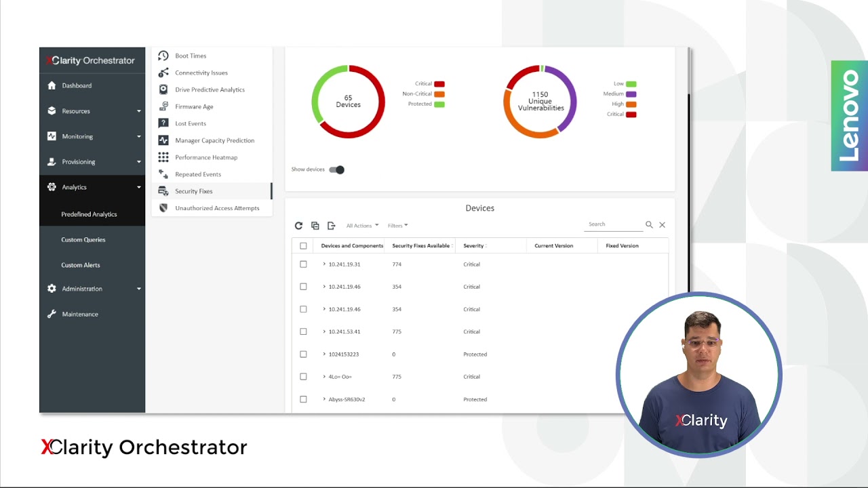Sort by Devices and Components column
The height and width of the screenshot is (488, 868).
click(352, 246)
